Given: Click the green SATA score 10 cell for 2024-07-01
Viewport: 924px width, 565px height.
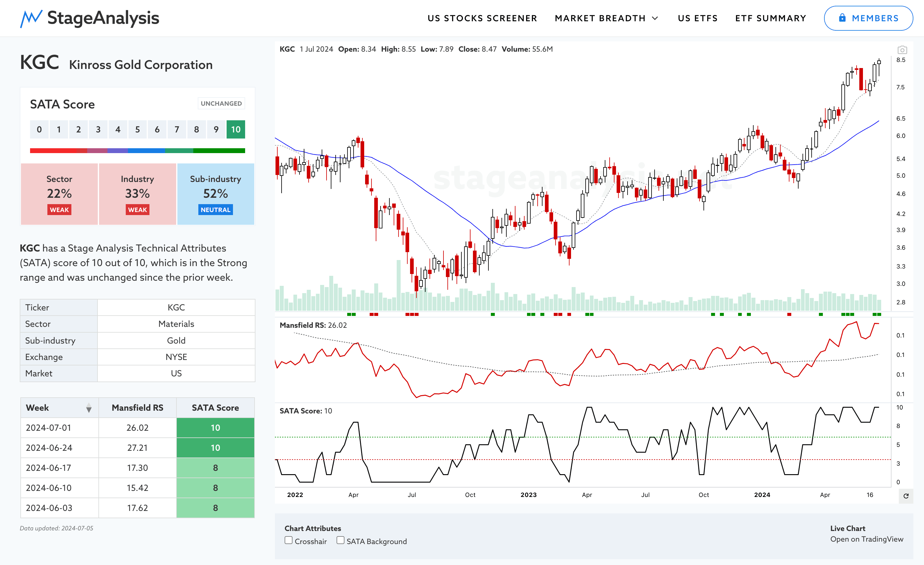Looking at the screenshot, I should [x=215, y=428].
